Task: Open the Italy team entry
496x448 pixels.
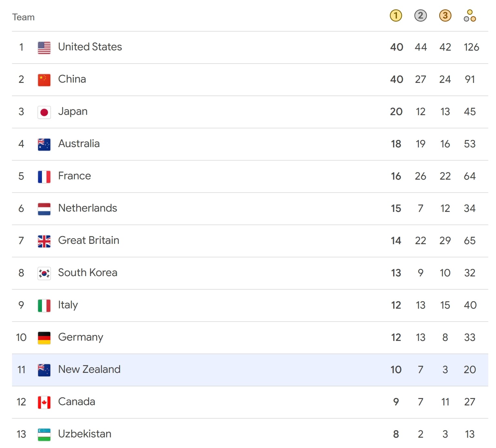Action: point(250,305)
